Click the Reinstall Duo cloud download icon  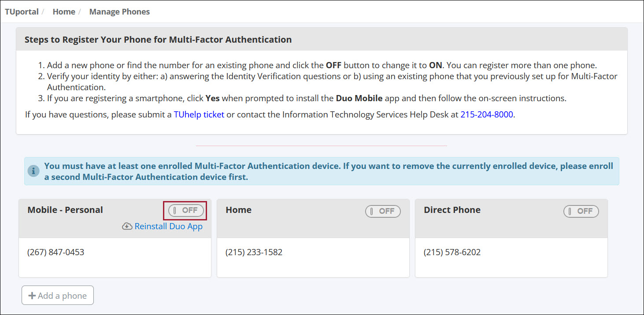pos(127,227)
